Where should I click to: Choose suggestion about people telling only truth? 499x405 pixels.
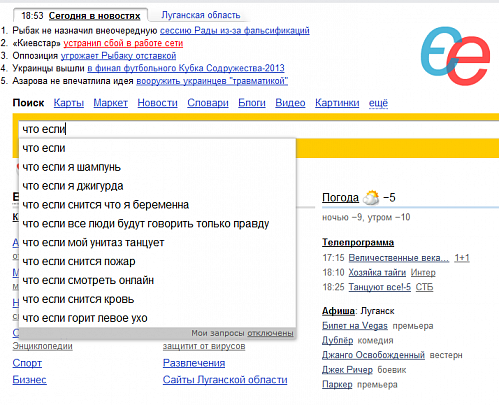157,224
